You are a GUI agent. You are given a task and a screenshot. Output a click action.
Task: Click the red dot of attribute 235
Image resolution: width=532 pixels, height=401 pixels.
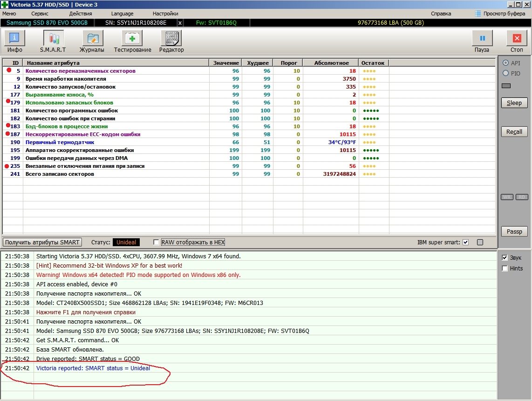point(7,166)
